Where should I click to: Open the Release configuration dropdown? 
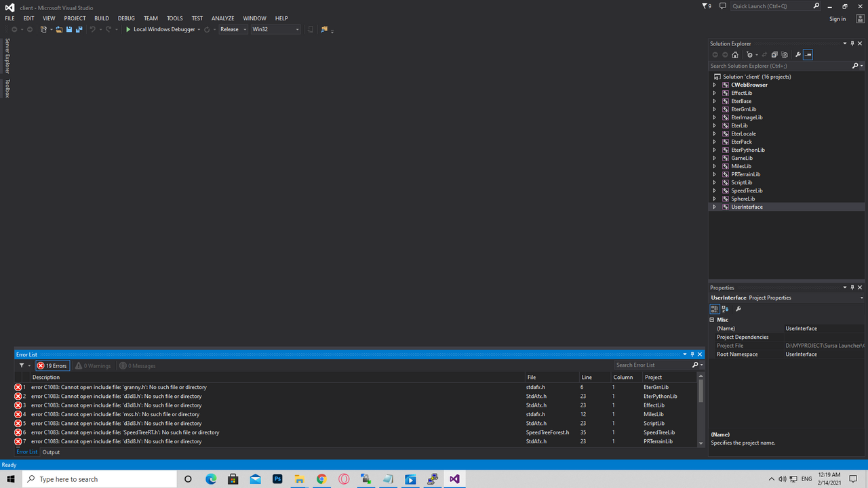(233, 29)
